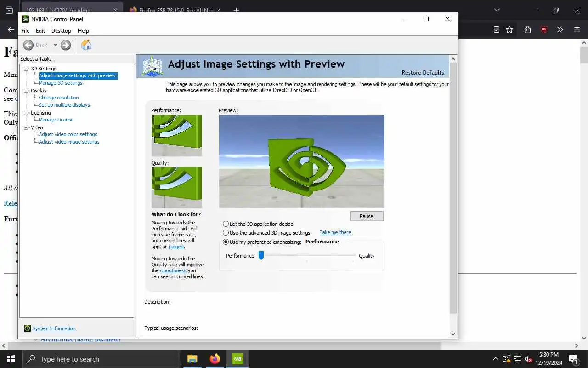This screenshot has width=588, height=368.
Task: Click the 'smoothness' help link
Action: [173, 270]
